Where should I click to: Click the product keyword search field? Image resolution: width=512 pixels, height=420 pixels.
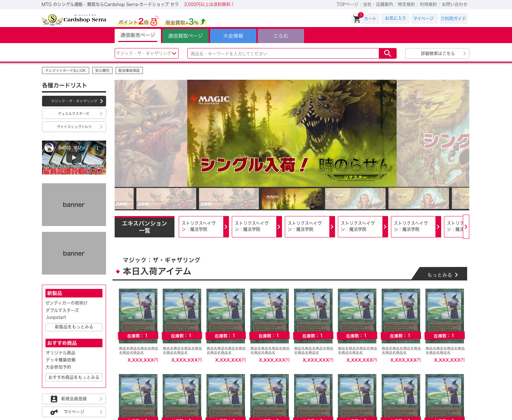pyautogui.click(x=283, y=53)
